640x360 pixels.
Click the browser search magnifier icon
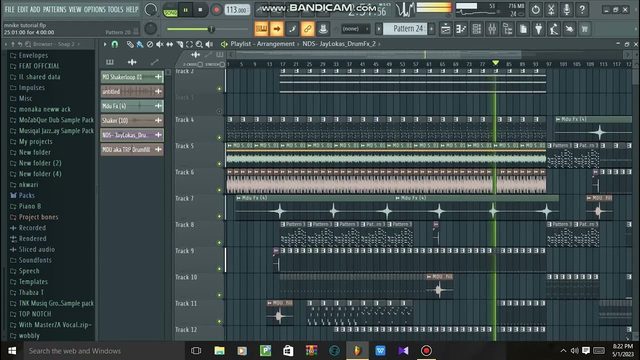(28, 44)
